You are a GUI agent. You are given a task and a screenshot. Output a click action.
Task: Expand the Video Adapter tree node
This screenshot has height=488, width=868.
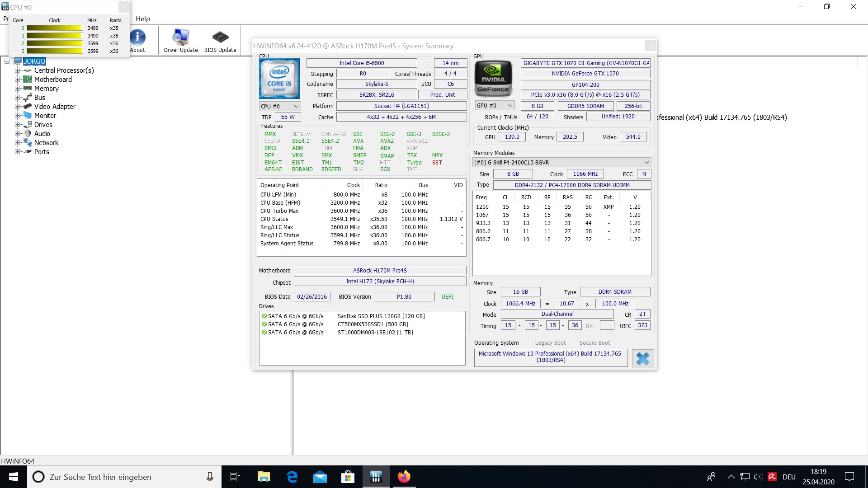point(17,106)
